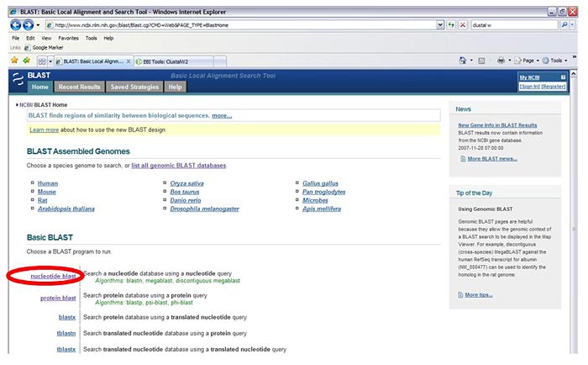Expand the Print options dropdown arrow
Image resolution: width=588 pixels, height=365 pixels.
tap(510, 61)
